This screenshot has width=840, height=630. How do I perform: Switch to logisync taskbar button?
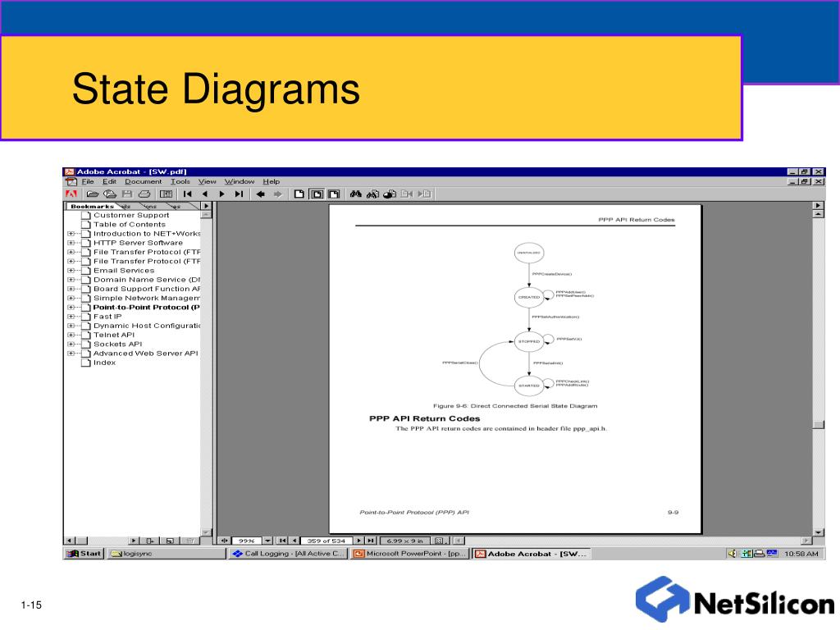pos(167,554)
